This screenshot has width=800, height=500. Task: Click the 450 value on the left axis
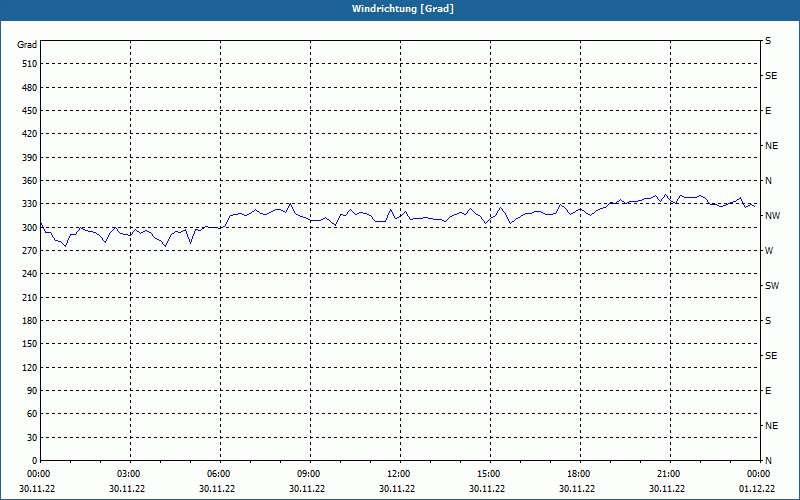30,111
